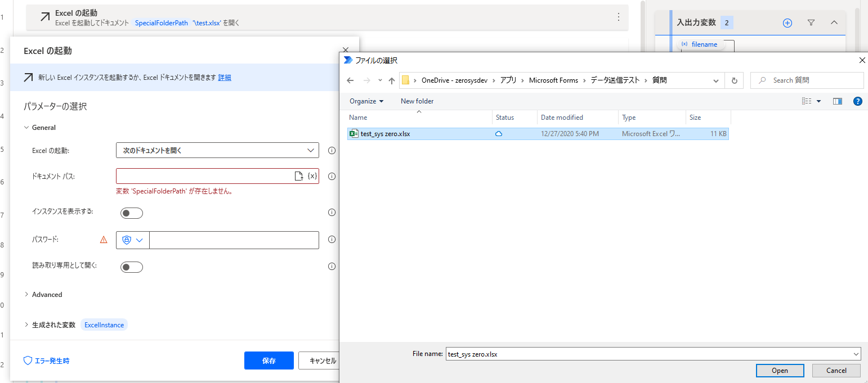Click info icon beside パスワード field

[332, 240]
